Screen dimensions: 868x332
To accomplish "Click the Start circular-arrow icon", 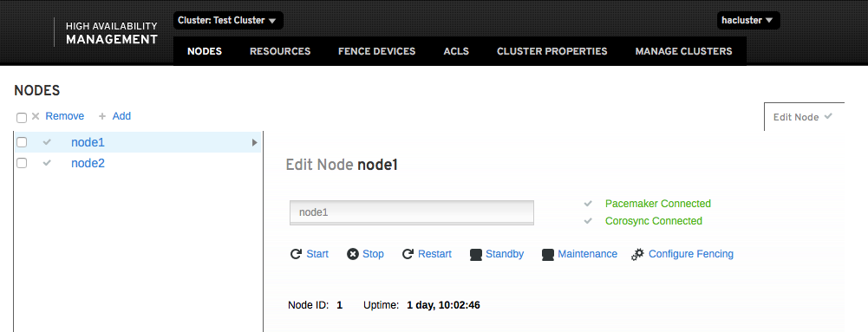I will 297,254.
